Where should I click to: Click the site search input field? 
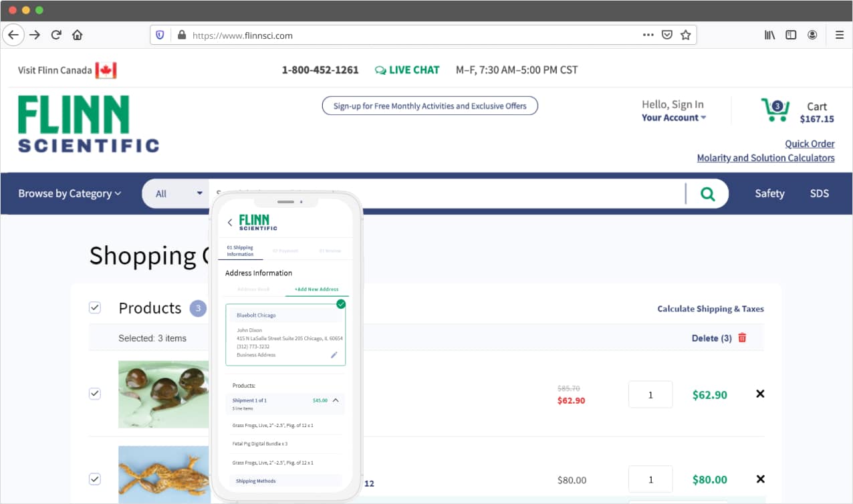tap(447, 194)
